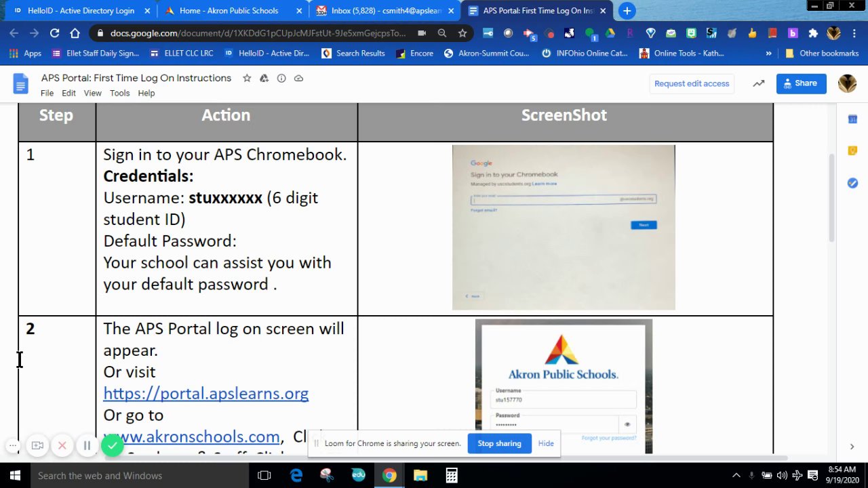Screen dimensions: 868x488
Task: Open the Chrome extensions puzzle icon
Action: (x=813, y=33)
